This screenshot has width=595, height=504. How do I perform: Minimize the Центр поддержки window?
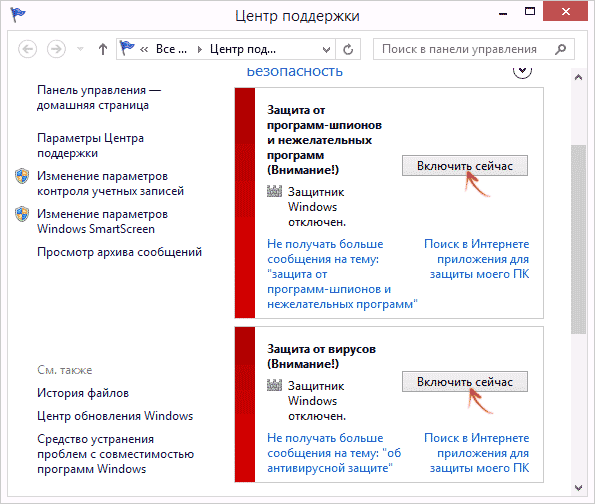(503, 13)
